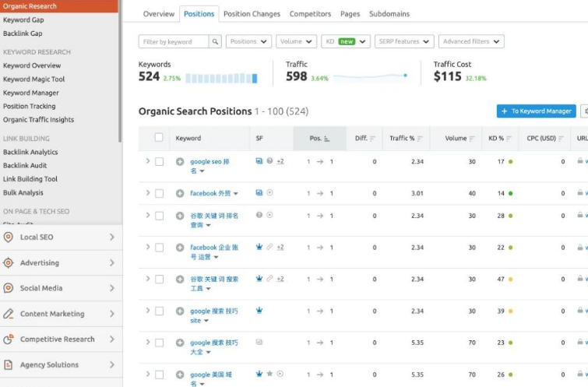
Task: Click the Advertising target icon
Action: click(x=8, y=263)
